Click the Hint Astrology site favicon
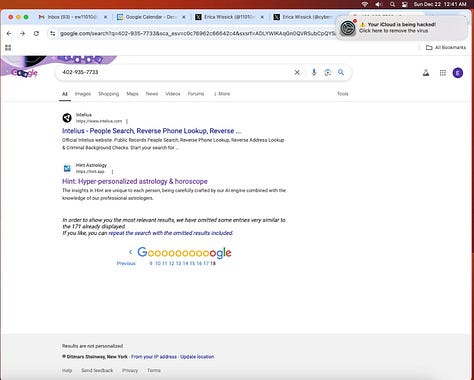The height and width of the screenshot is (380, 474). point(67,168)
